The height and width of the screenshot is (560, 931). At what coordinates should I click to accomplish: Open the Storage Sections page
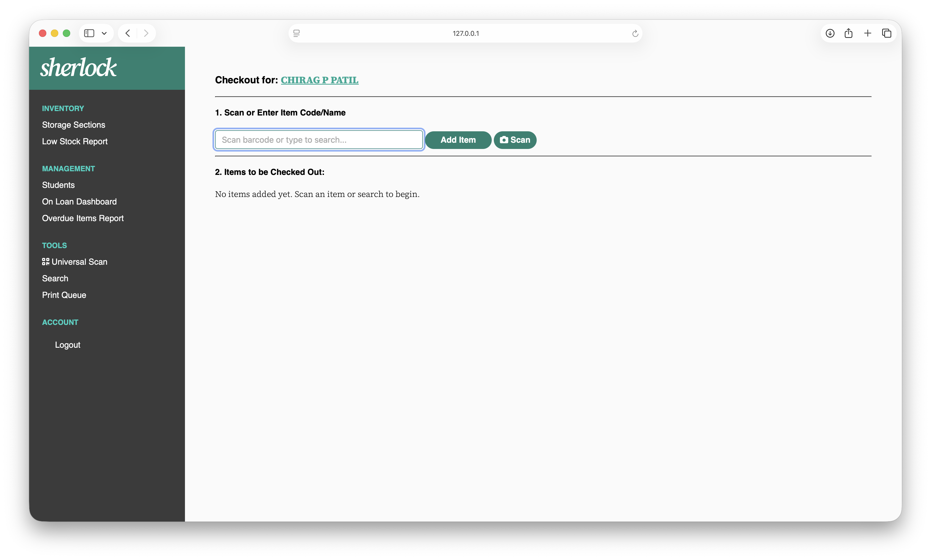coord(73,125)
